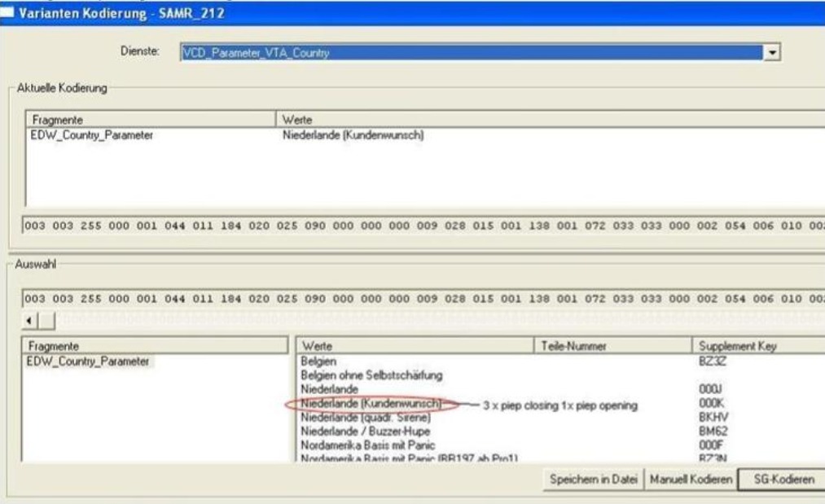The width and height of the screenshot is (825, 504).
Task: Select the Belgien value
Action: (x=319, y=361)
